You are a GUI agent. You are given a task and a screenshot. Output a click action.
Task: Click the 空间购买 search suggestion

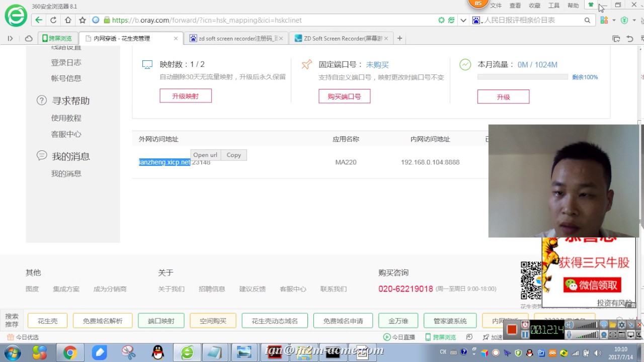coord(213,321)
